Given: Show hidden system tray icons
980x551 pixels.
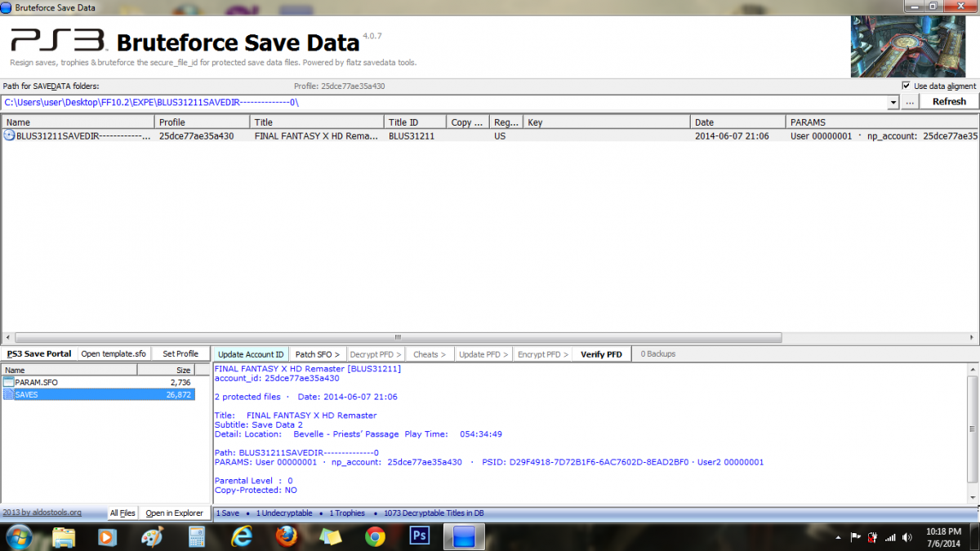Looking at the screenshot, I should coord(839,537).
